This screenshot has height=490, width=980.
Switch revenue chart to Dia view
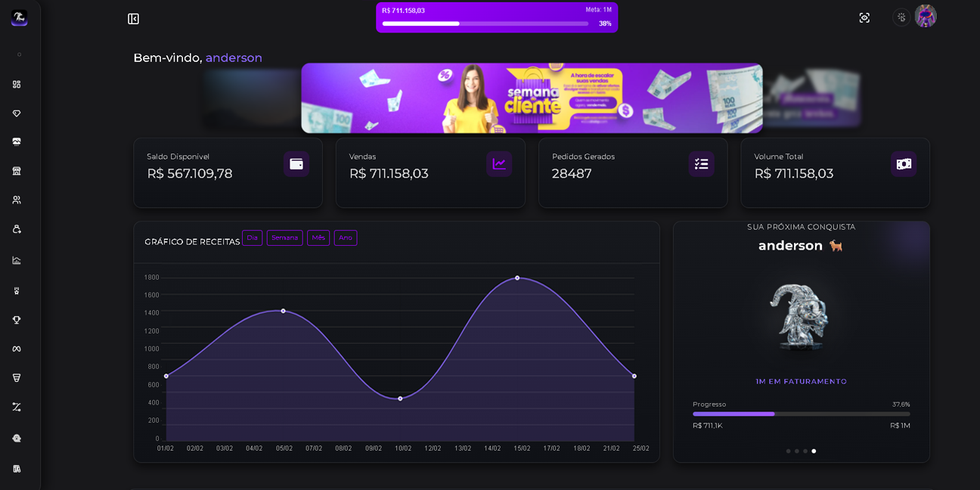(x=252, y=237)
